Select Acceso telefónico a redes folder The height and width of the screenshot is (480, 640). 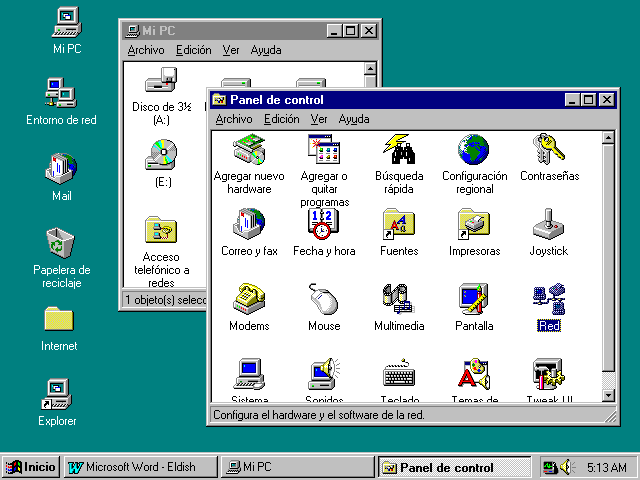[161, 229]
